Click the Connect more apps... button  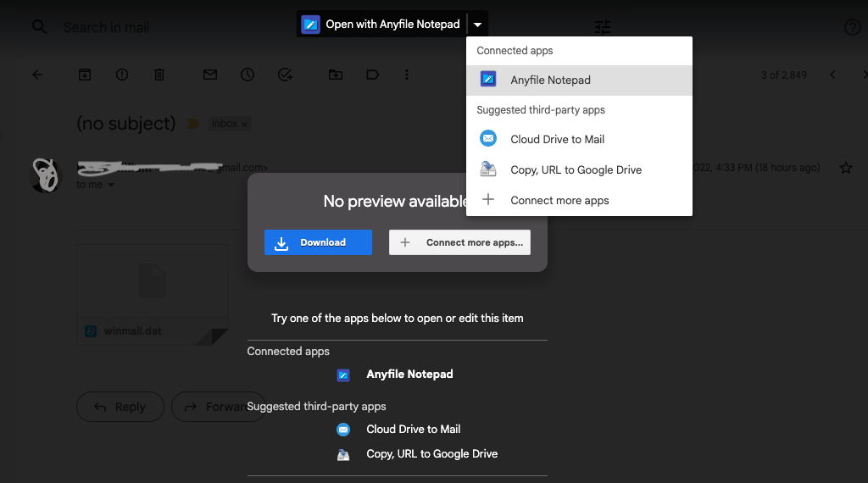[459, 242]
